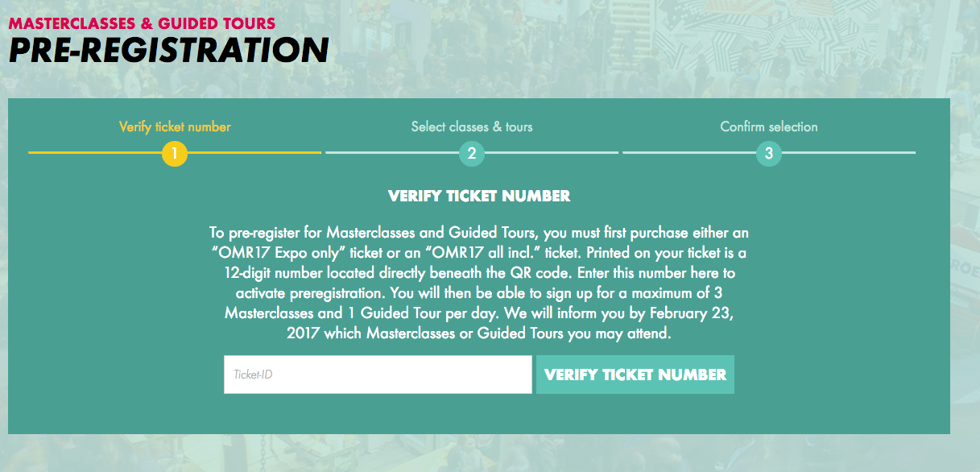Open the "Select classes & tours" step

472,126
